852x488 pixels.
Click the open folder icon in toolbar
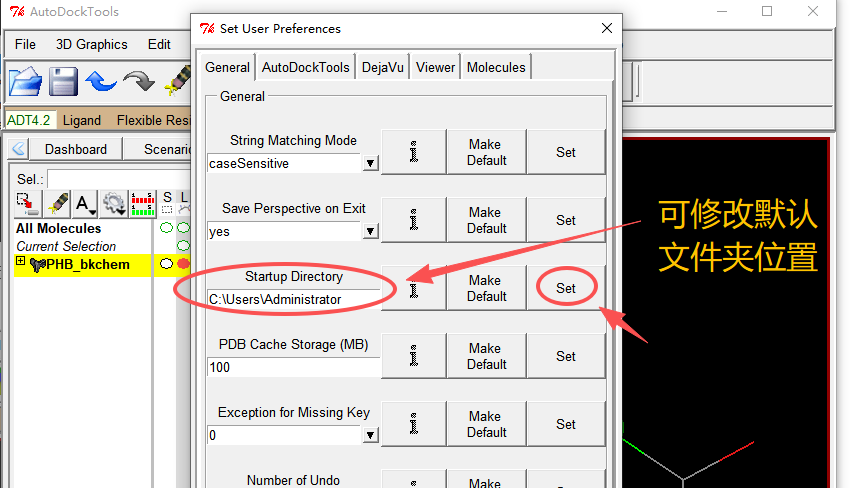pos(27,81)
